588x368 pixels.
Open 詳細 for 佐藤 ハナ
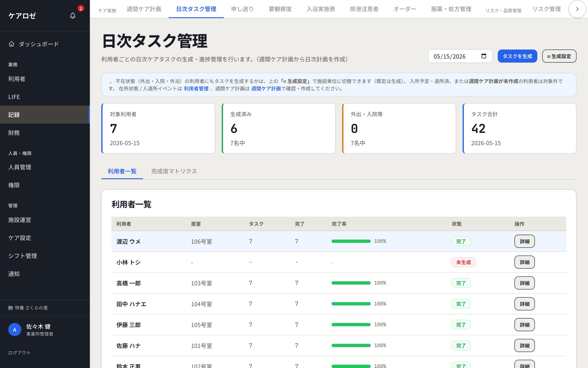point(524,345)
